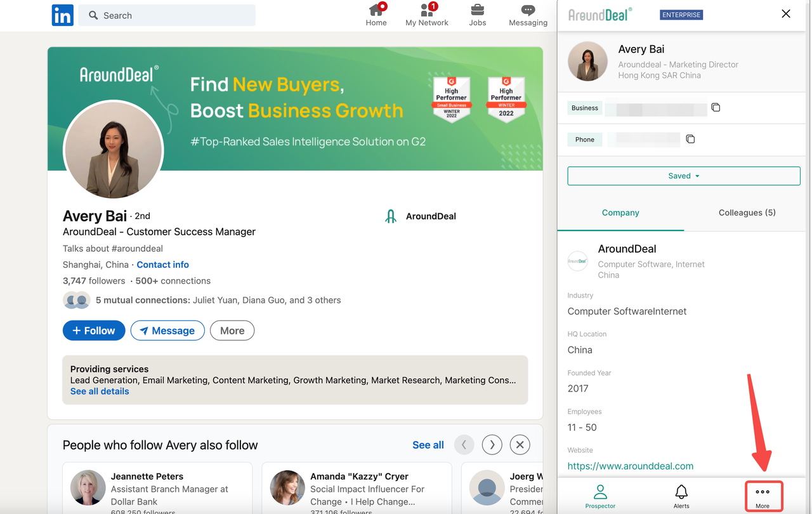Select the Prospector bottom tab
Screen dimensions: 812x514
coord(600,496)
